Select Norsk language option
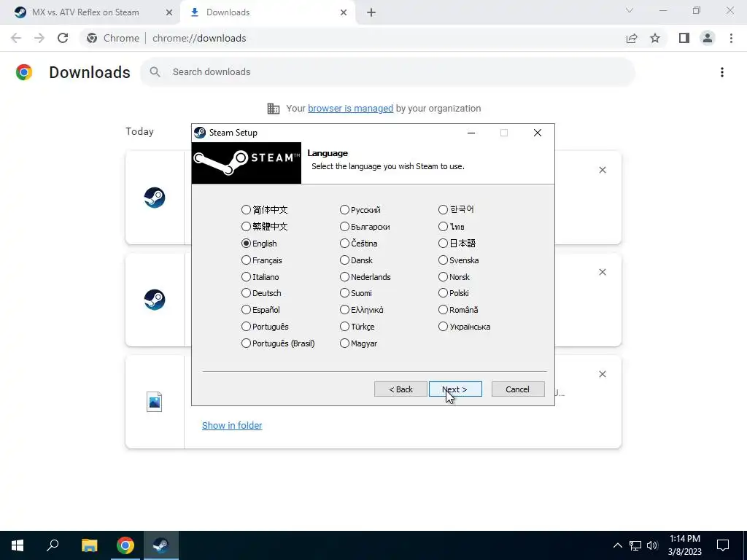The image size is (747, 560). pos(443,276)
